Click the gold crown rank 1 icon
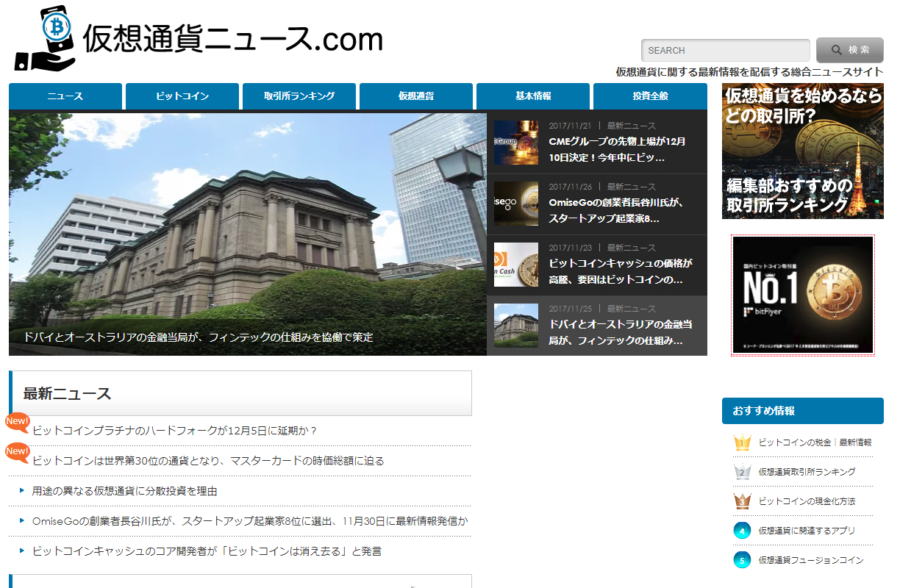 [742, 442]
